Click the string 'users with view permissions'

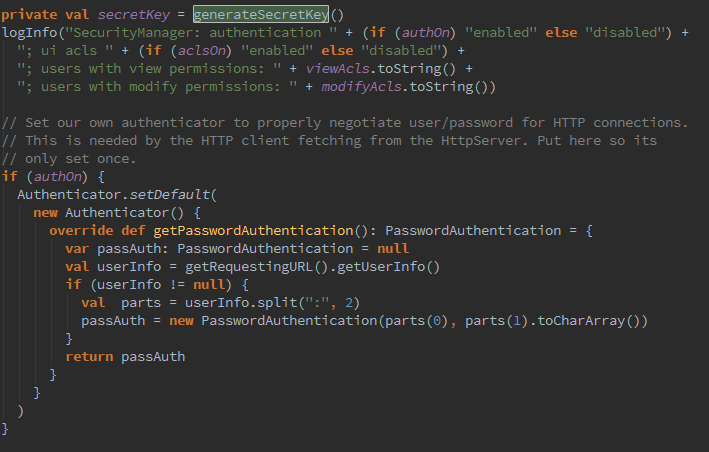(x=149, y=69)
